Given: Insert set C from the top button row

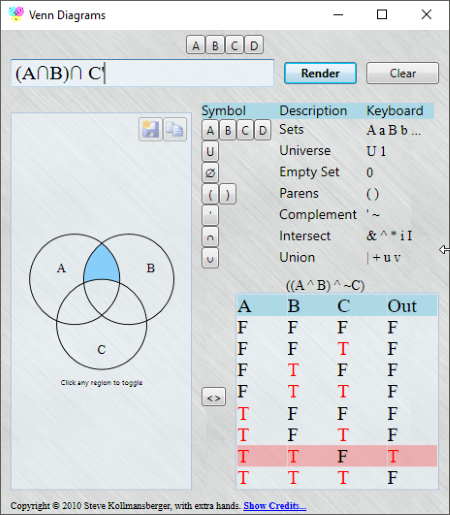Looking at the screenshot, I should pos(234,45).
